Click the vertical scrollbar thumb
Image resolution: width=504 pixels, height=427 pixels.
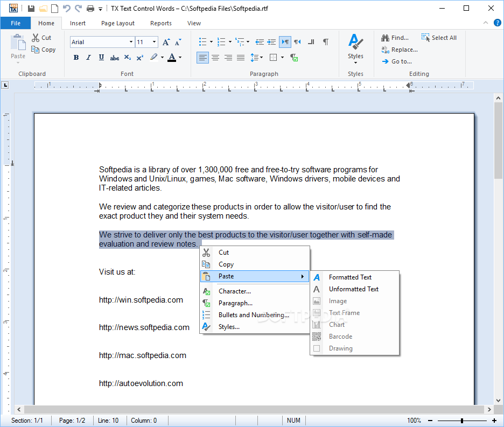coord(498,141)
